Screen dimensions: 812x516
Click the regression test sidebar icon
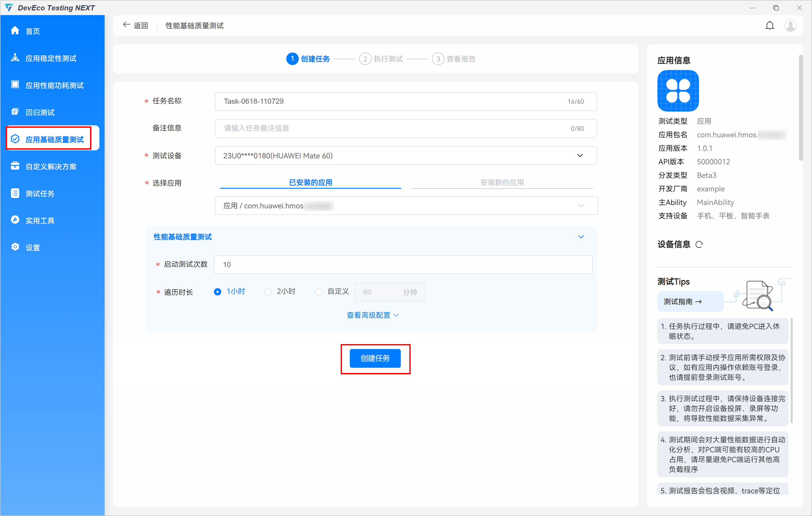point(15,112)
